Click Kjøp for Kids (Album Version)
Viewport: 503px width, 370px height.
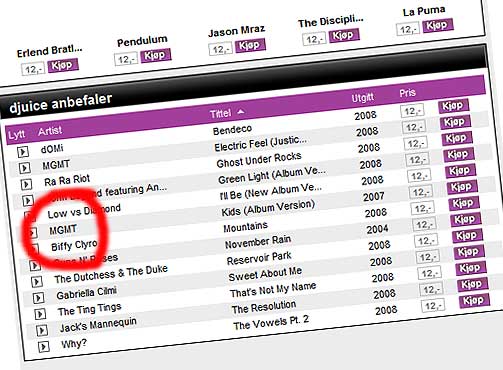click(x=462, y=187)
